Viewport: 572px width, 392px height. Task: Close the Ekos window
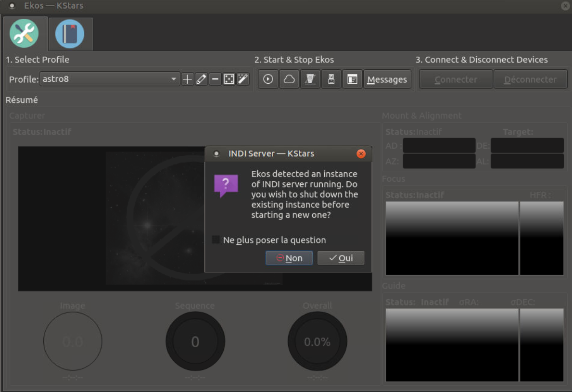tap(565, 6)
